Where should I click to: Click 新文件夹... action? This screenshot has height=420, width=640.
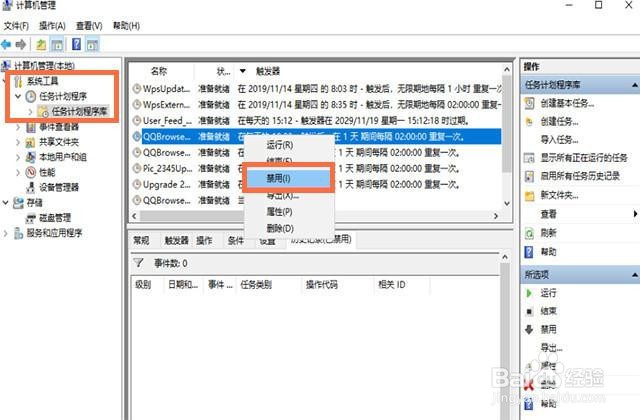[x=559, y=195]
